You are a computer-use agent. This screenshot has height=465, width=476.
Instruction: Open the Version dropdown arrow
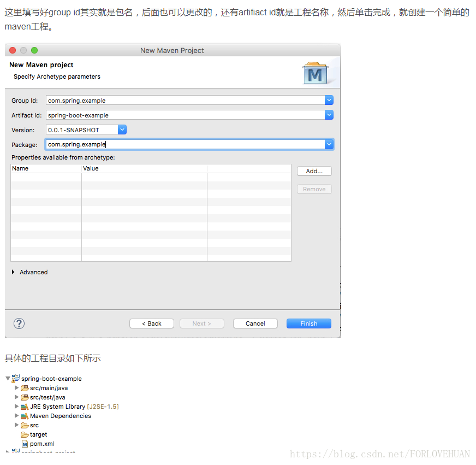[122, 130]
